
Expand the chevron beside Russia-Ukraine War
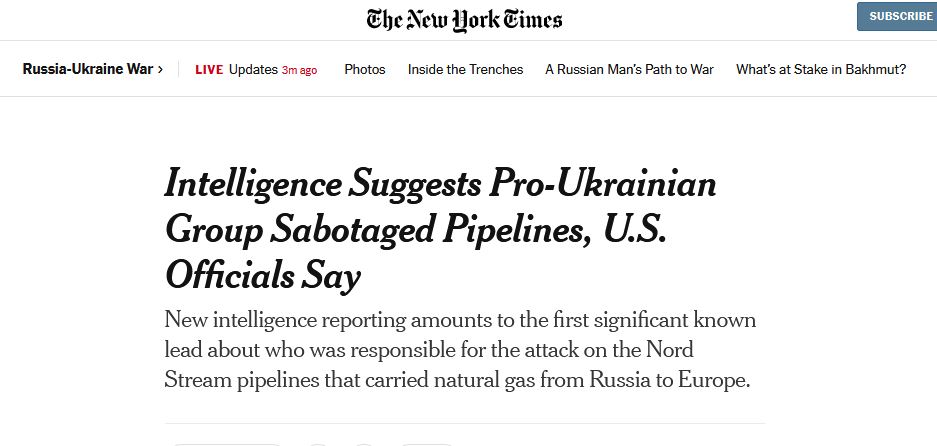[x=160, y=70]
